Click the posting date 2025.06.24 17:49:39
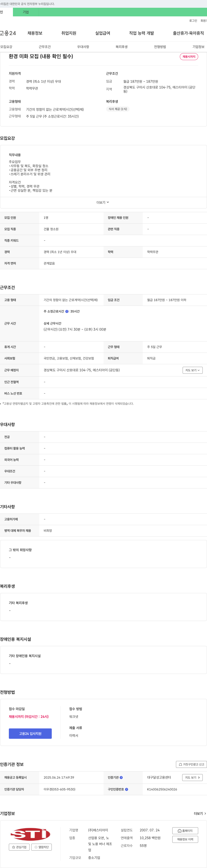Viewport: 207px width, 868px height. pyautogui.click(x=59, y=777)
